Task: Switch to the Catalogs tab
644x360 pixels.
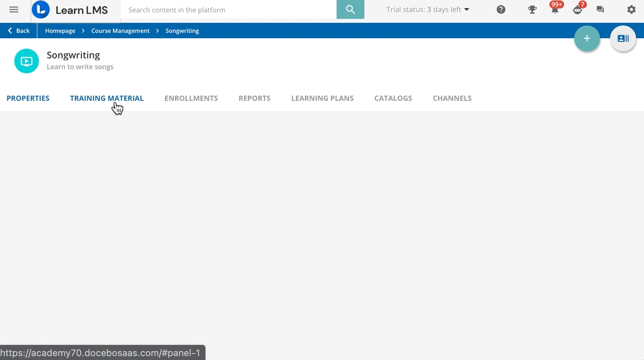Action: tap(393, 98)
